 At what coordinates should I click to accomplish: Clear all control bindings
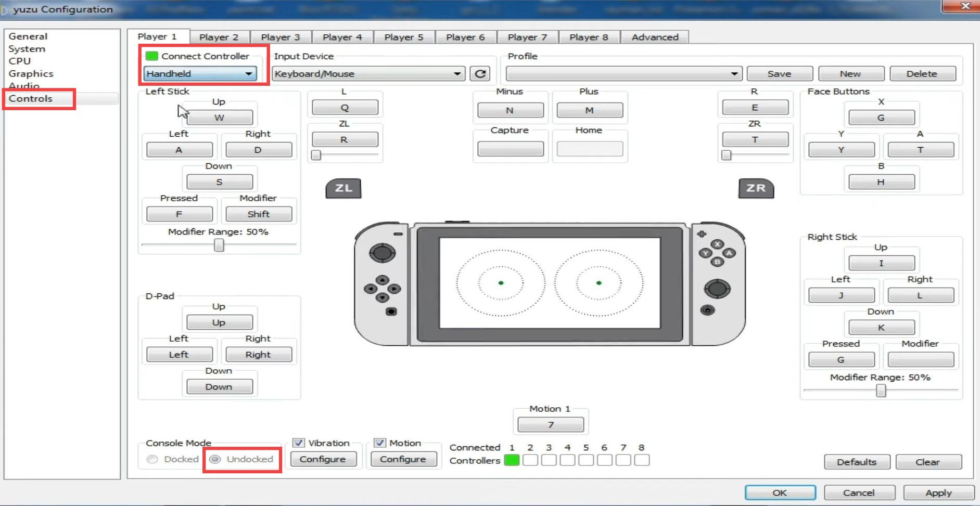coord(928,462)
